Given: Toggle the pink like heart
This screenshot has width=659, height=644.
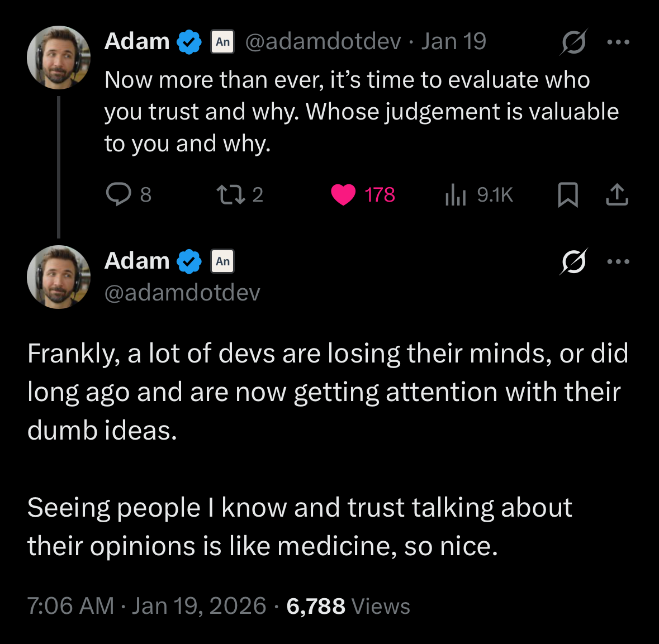Looking at the screenshot, I should click(x=343, y=195).
